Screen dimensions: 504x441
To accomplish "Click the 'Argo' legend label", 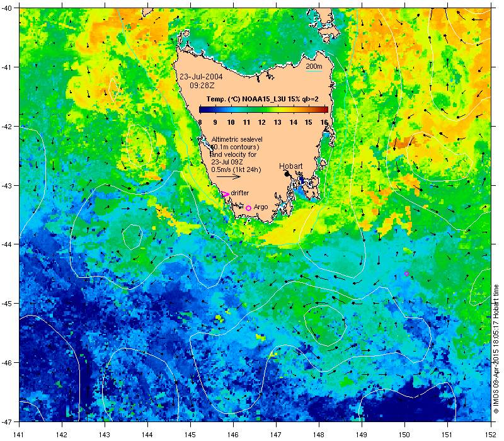I will (x=261, y=207).
